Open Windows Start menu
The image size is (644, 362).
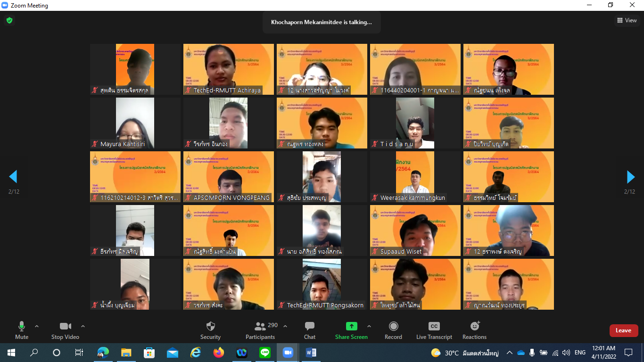11,353
